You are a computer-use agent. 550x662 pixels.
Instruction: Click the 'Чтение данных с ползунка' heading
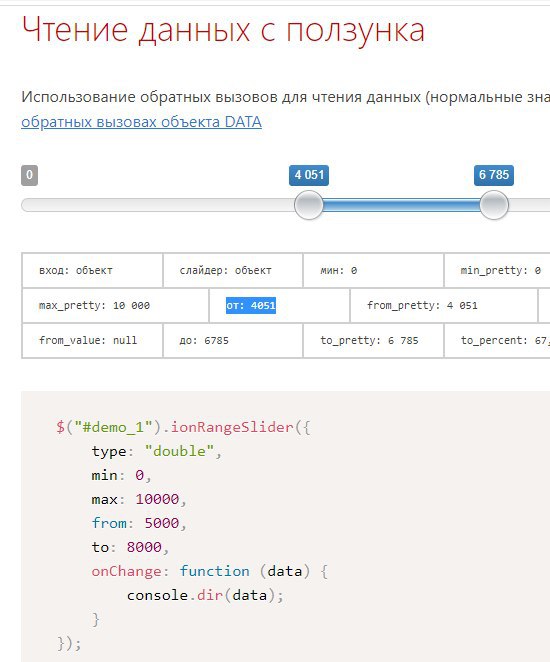[x=223, y=30]
